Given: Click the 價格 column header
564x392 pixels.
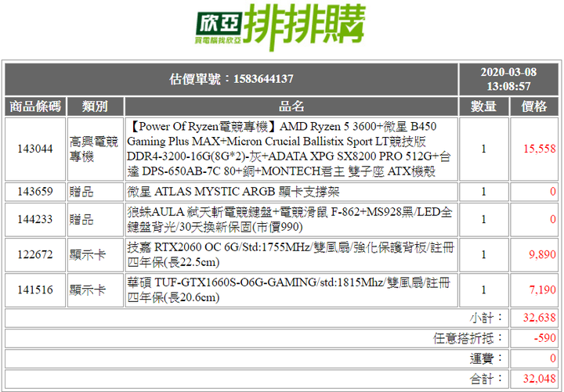Looking at the screenshot, I should [x=534, y=106].
